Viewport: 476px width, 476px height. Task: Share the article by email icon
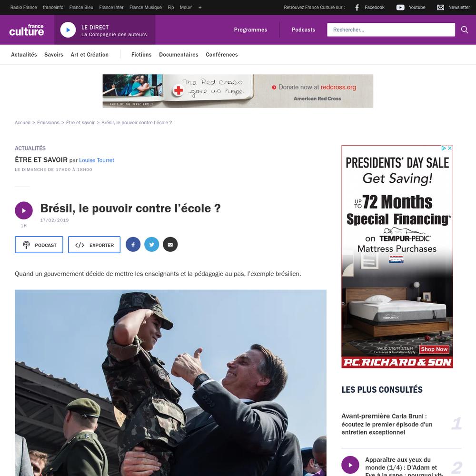tap(170, 244)
